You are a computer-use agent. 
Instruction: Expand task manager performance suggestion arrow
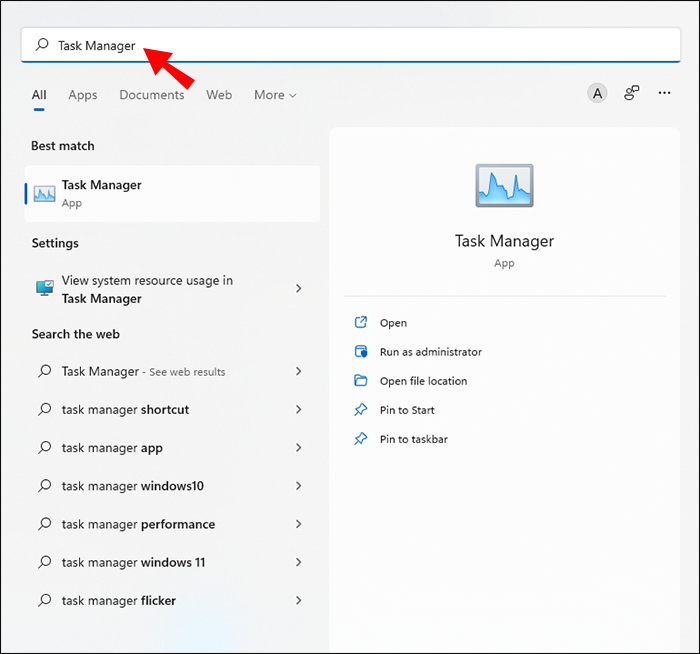298,524
